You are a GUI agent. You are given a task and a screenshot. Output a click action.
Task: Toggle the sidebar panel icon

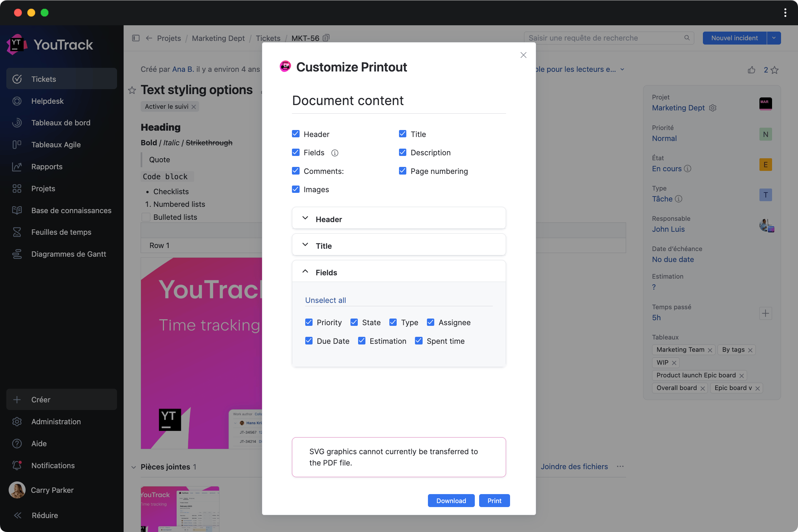point(136,38)
